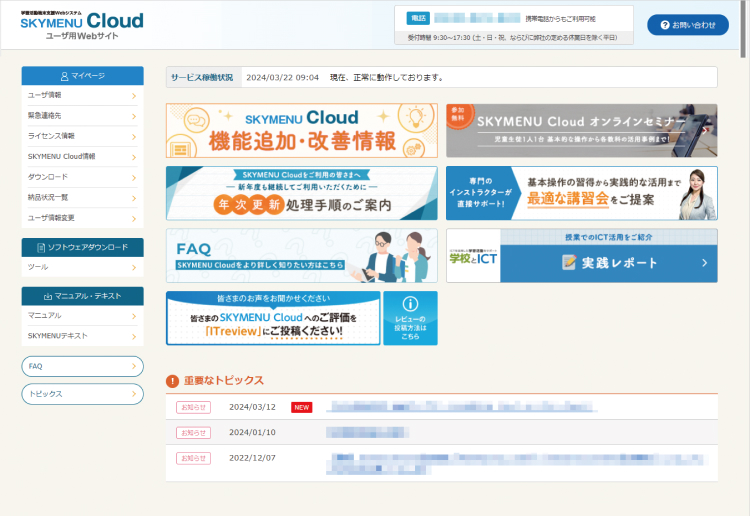Click the お知らせ tag on 2024/03/12 row
The image size is (750, 516).
(194, 407)
